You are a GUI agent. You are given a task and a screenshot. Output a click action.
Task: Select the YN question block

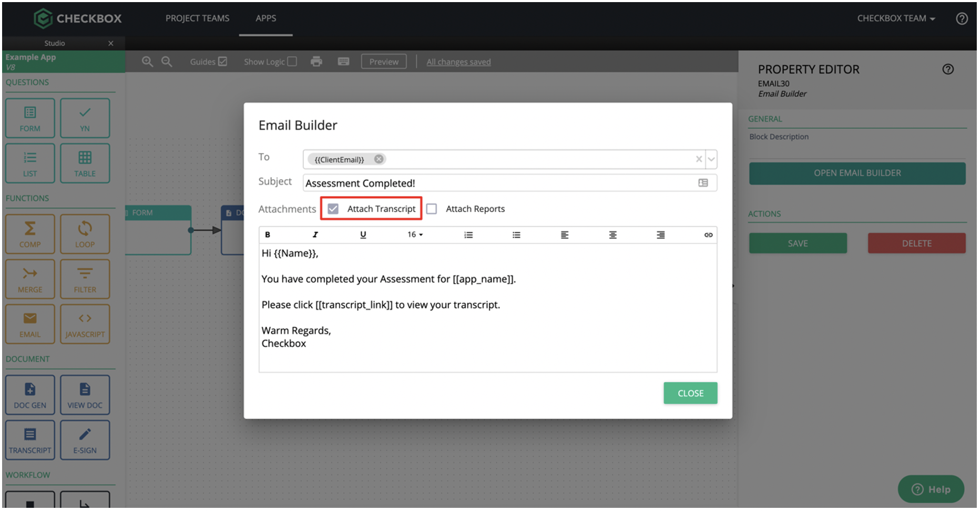pos(85,118)
